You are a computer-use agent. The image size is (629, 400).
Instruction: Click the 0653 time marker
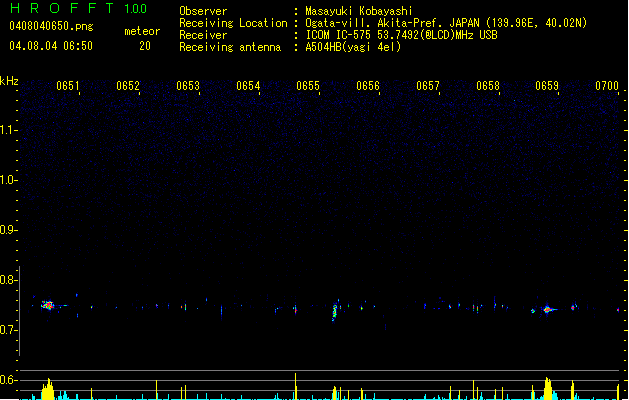click(x=188, y=86)
